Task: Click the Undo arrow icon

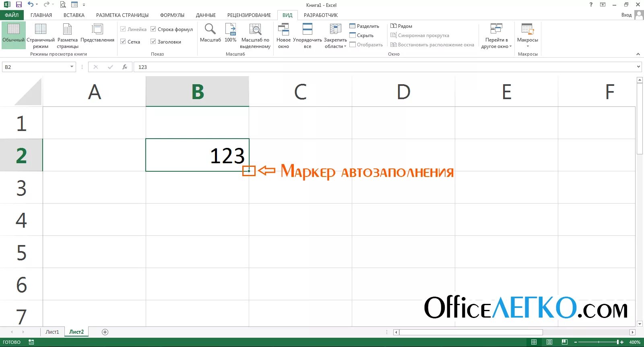Action: click(30, 4)
